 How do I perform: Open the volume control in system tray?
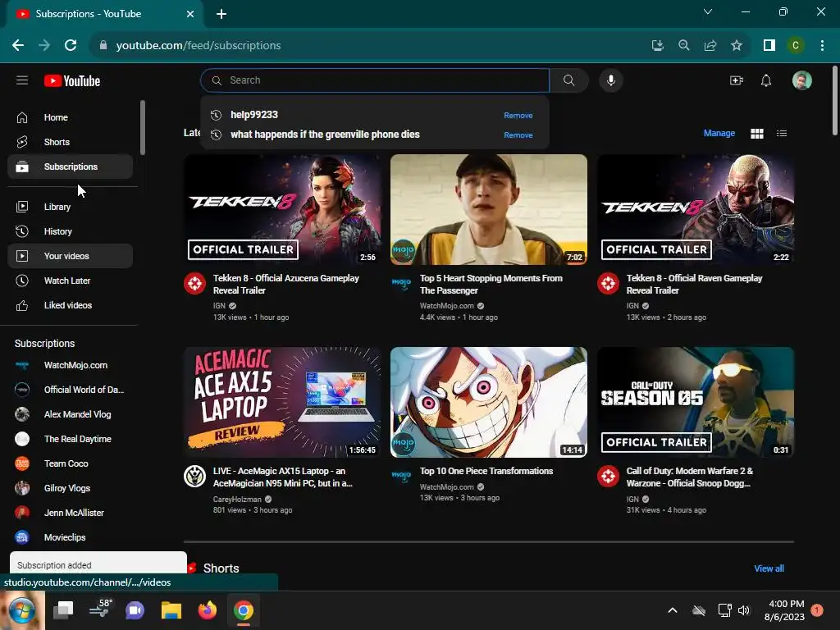coord(743,610)
